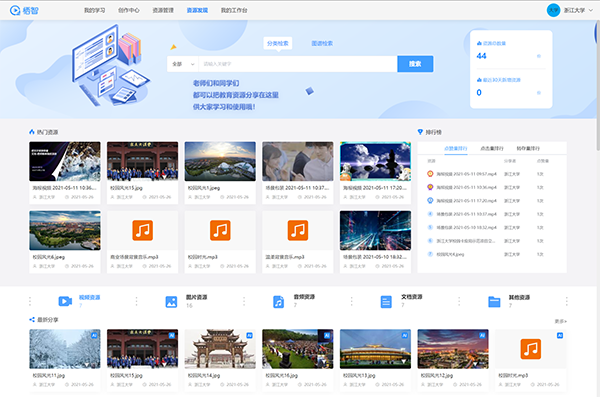This screenshot has height=397, width=600.
Task: Open 校园风光15.jpg thumbnail in 热门资源
Action: [x=142, y=161]
